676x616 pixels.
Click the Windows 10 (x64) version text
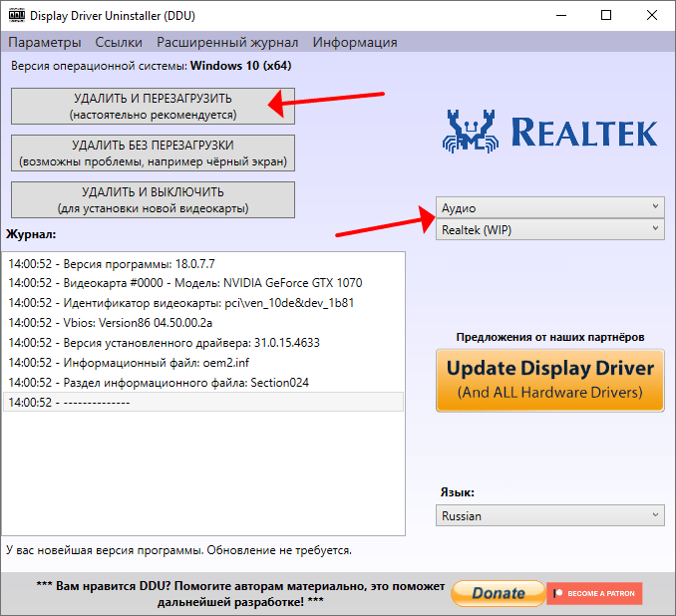[240, 66]
